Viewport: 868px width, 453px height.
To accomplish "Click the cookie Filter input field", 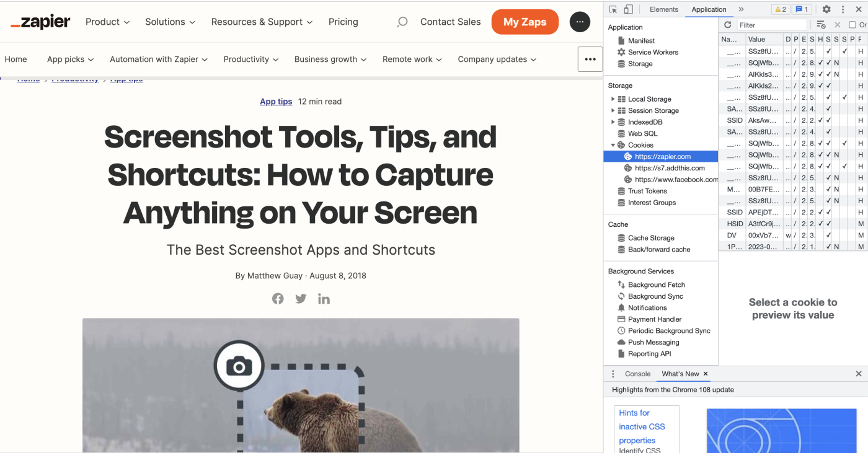I will point(772,25).
